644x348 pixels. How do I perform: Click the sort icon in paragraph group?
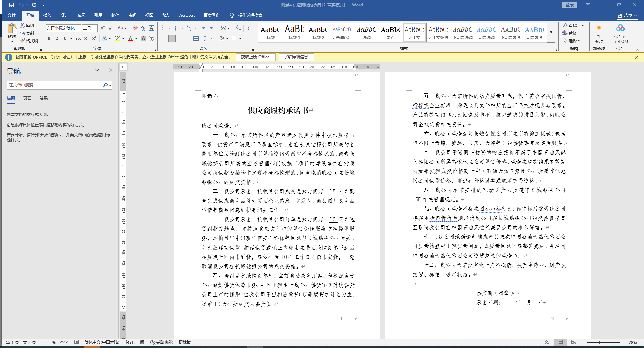click(238, 28)
